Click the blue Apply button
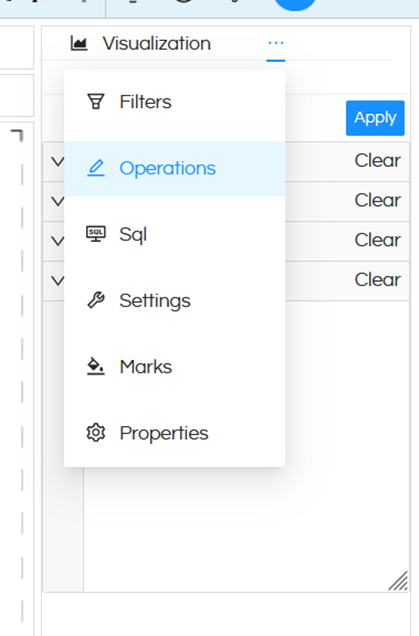The height and width of the screenshot is (636, 419). (x=375, y=118)
